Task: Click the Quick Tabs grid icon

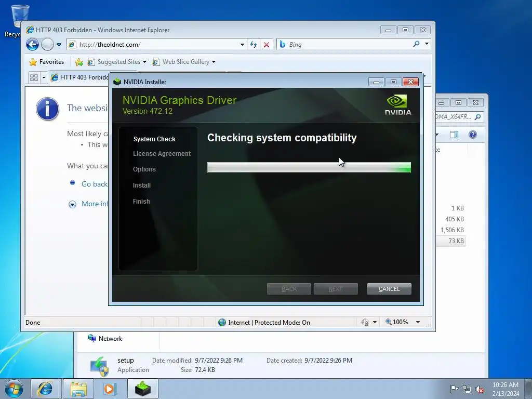Action: click(34, 77)
